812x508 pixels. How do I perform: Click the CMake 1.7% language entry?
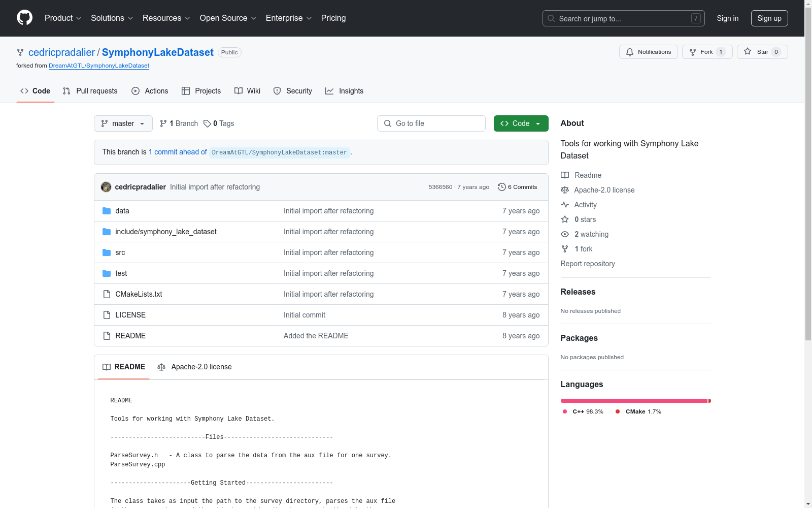638,411
